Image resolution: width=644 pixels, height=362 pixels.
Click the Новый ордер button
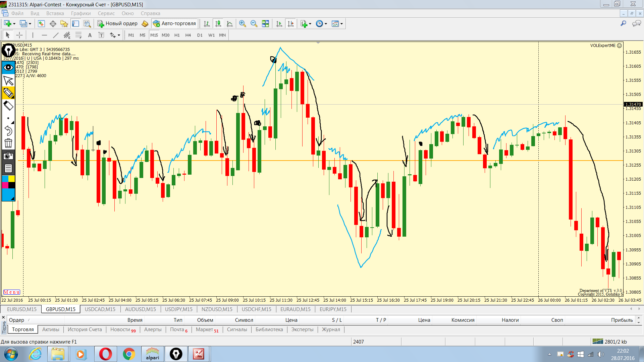tap(117, 23)
